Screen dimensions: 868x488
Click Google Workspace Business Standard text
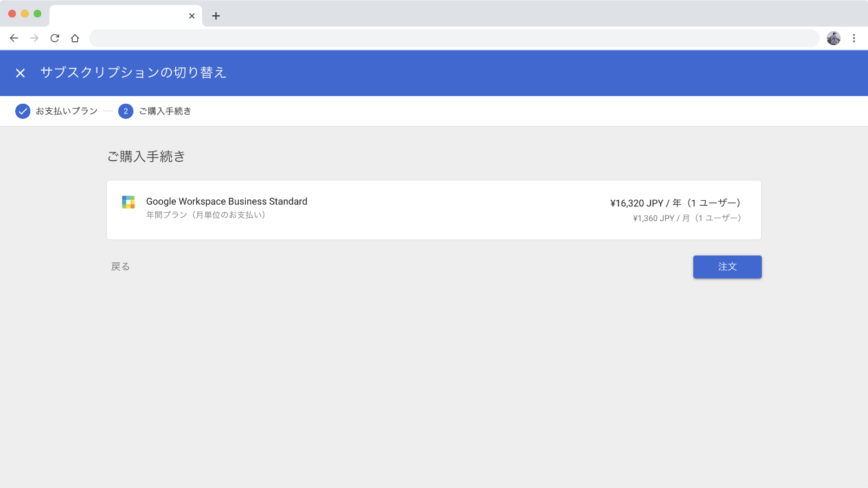[x=227, y=201]
